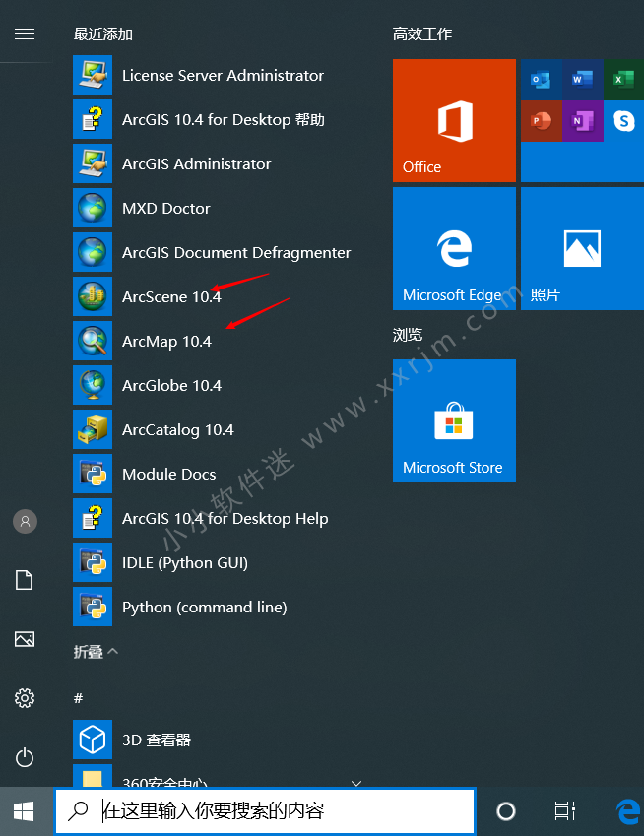Launch ArcCatalog 10.4 cabinet icon

pos(93,429)
